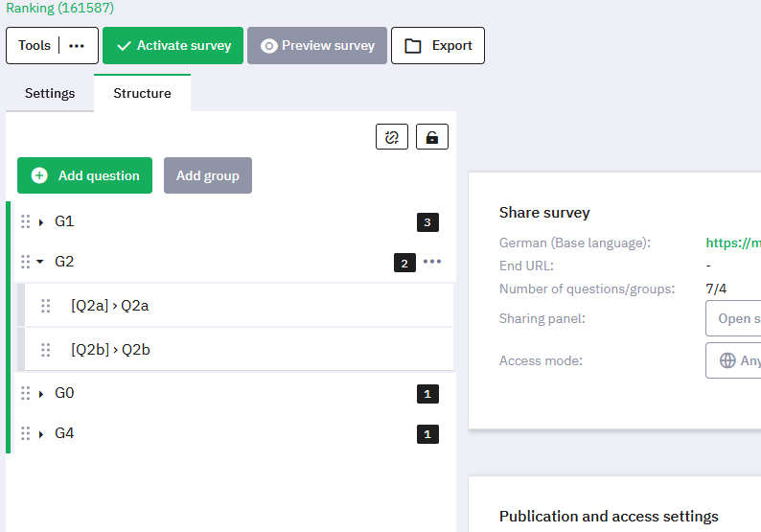The image size is (761, 532).
Task: Click the unlock padlock icon in the structure panel
Action: pos(432,137)
